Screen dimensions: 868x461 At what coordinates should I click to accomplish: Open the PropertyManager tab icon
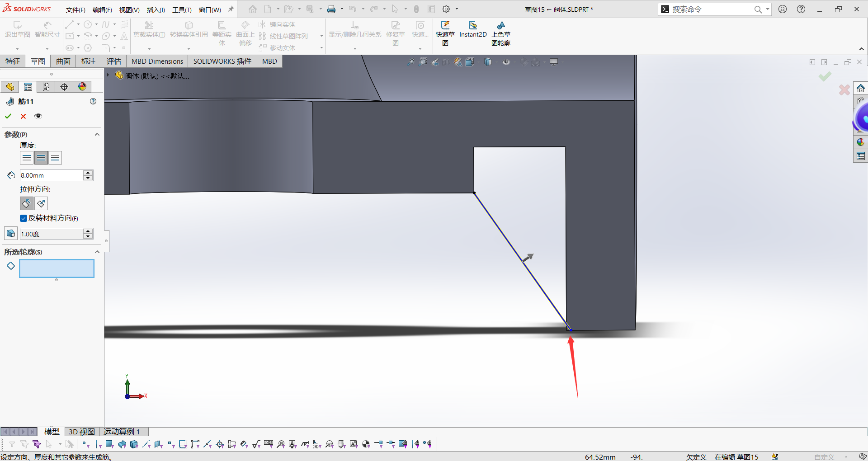coord(28,87)
